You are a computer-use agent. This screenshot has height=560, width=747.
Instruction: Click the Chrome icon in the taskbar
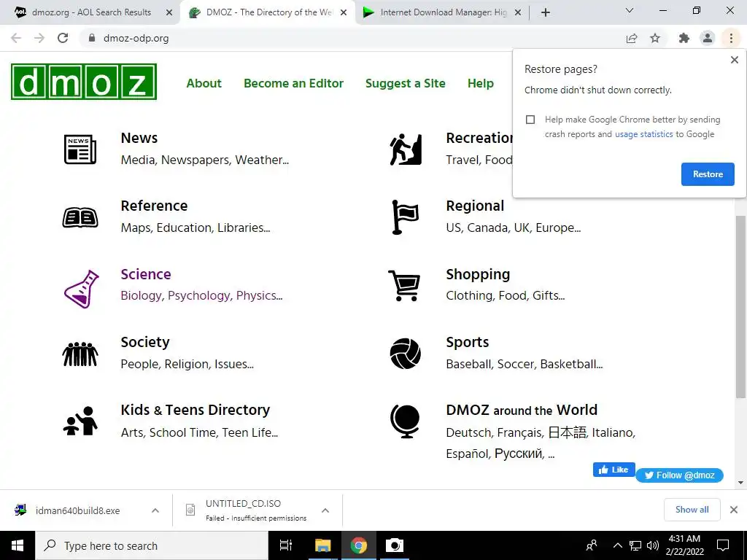click(359, 545)
